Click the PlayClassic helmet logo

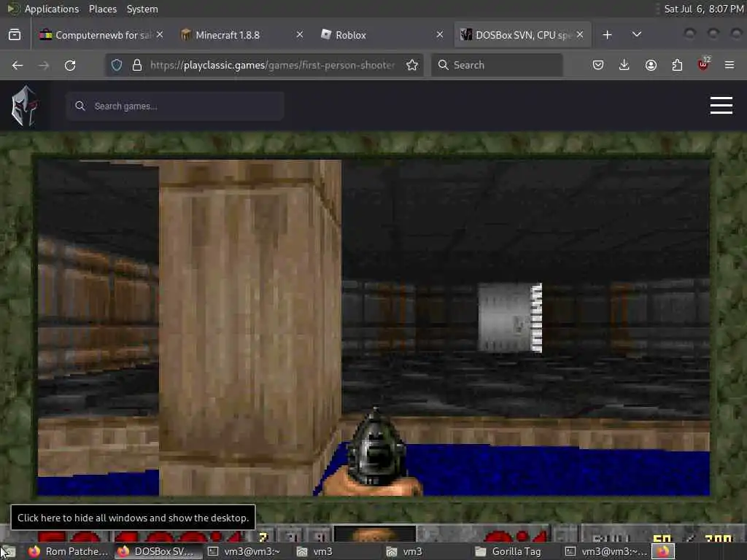24,106
